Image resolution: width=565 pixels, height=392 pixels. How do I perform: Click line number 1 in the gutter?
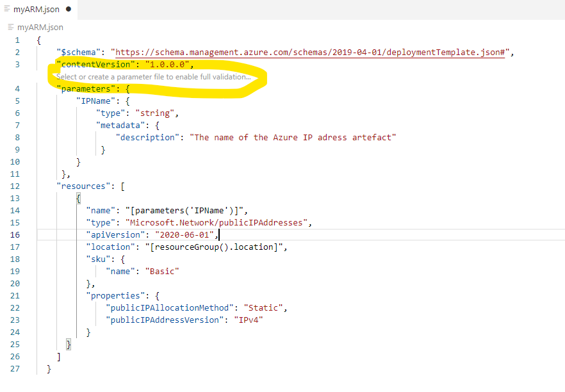click(x=17, y=40)
